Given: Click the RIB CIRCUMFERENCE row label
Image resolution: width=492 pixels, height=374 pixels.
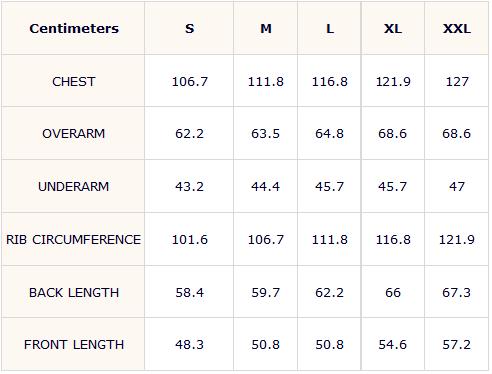Looking at the screenshot, I should pyautogui.click(x=74, y=240).
